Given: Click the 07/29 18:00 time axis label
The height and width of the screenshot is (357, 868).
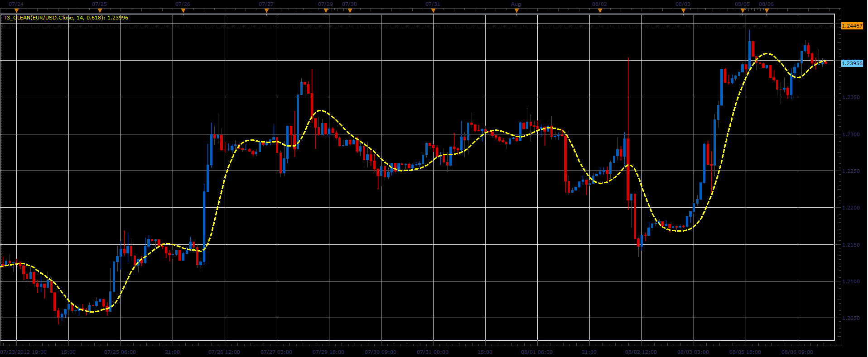Looking at the screenshot, I should point(328,352).
